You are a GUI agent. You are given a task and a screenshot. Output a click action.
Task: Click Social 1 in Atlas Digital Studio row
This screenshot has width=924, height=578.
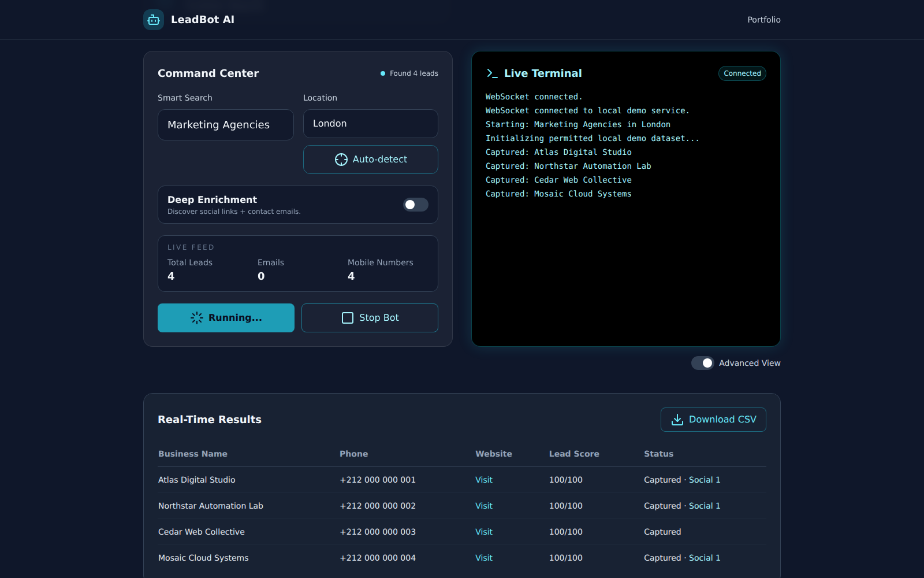click(705, 480)
